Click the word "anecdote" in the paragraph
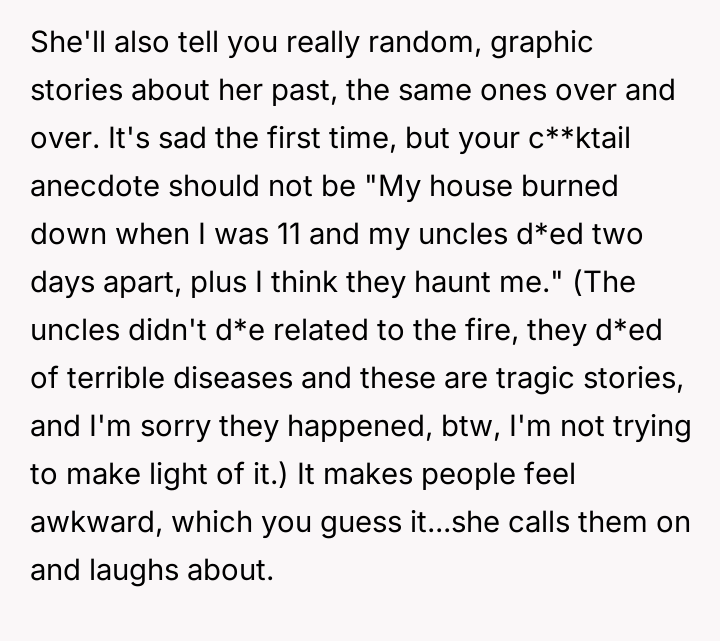The height and width of the screenshot is (641, 720). pos(91,188)
